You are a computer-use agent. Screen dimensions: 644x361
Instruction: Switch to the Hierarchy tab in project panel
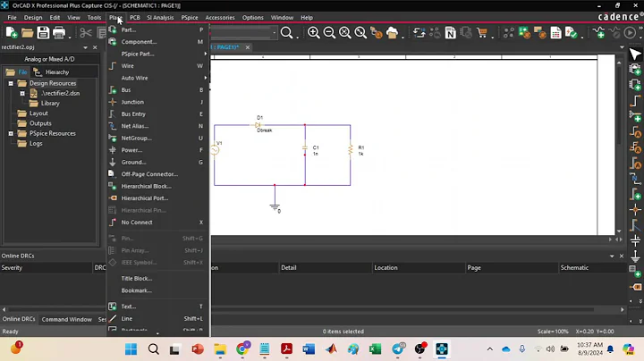(x=57, y=72)
